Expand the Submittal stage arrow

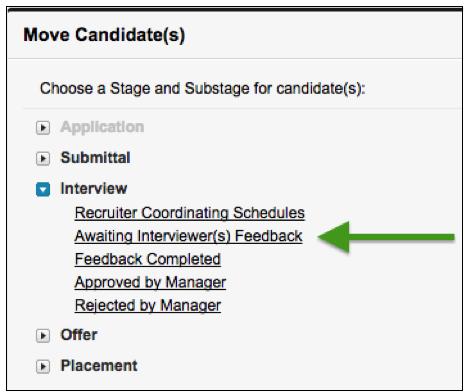[x=43, y=158]
